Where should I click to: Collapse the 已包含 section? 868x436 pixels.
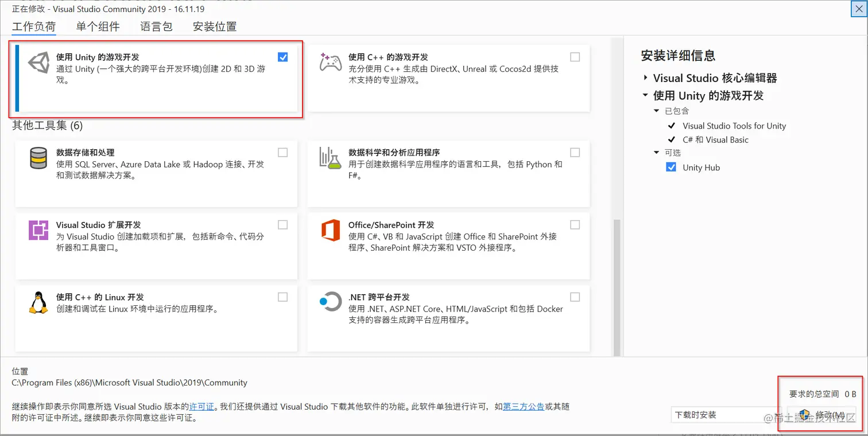(x=657, y=111)
